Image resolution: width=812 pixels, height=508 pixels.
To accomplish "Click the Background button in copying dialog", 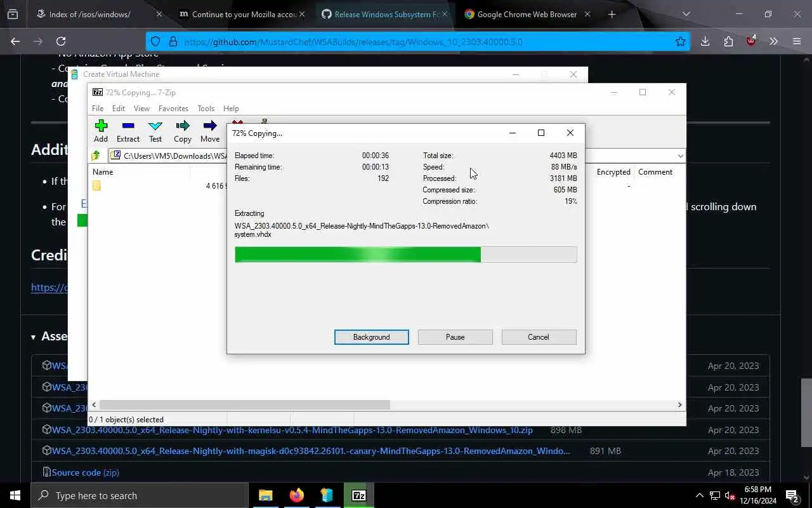I will click(372, 337).
